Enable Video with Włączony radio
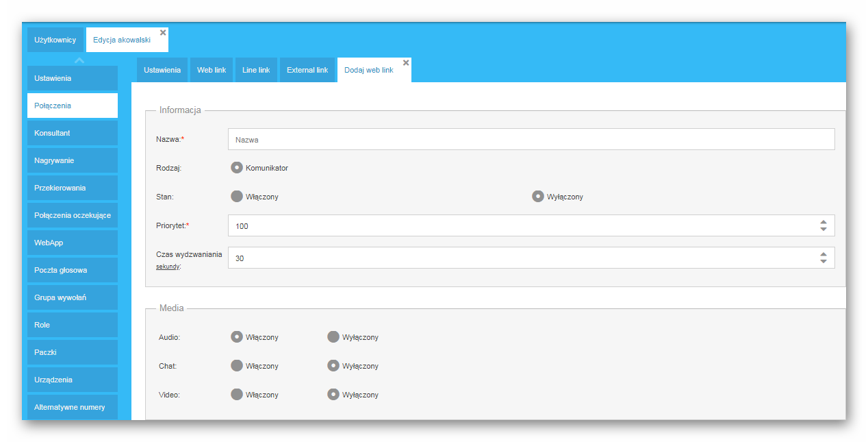 pos(237,395)
